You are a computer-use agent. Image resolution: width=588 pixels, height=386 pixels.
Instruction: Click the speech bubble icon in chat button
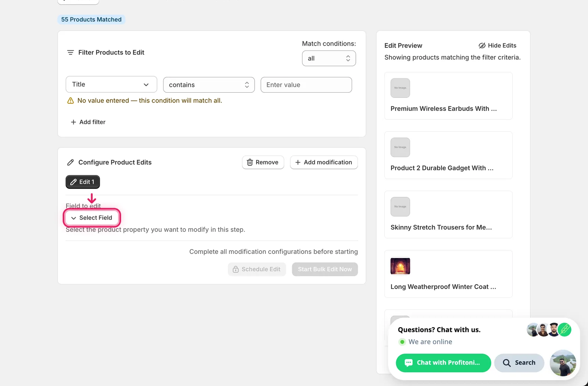coord(408,363)
